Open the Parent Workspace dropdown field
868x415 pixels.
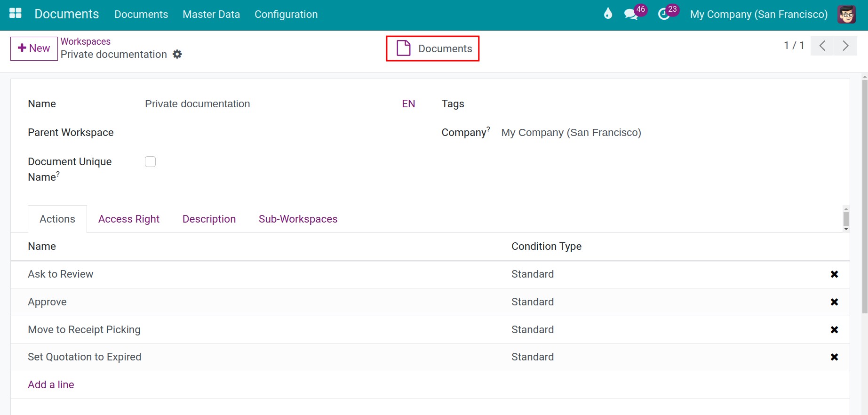click(280, 133)
